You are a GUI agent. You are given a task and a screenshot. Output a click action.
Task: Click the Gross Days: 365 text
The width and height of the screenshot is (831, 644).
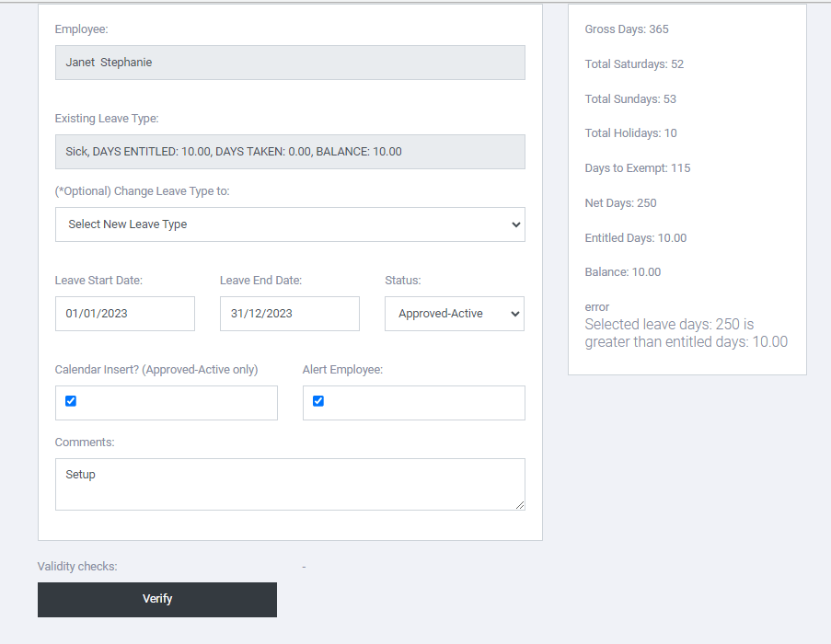(x=627, y=29)
